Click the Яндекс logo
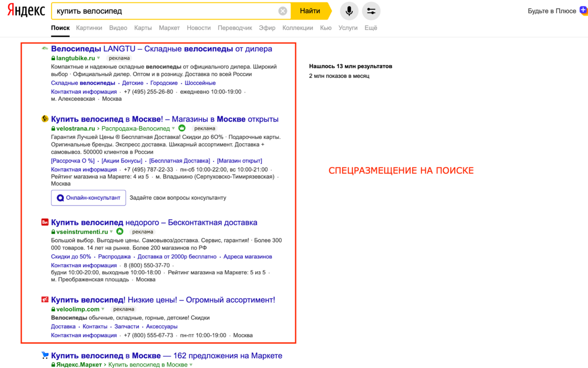 [x=26, y=11]
